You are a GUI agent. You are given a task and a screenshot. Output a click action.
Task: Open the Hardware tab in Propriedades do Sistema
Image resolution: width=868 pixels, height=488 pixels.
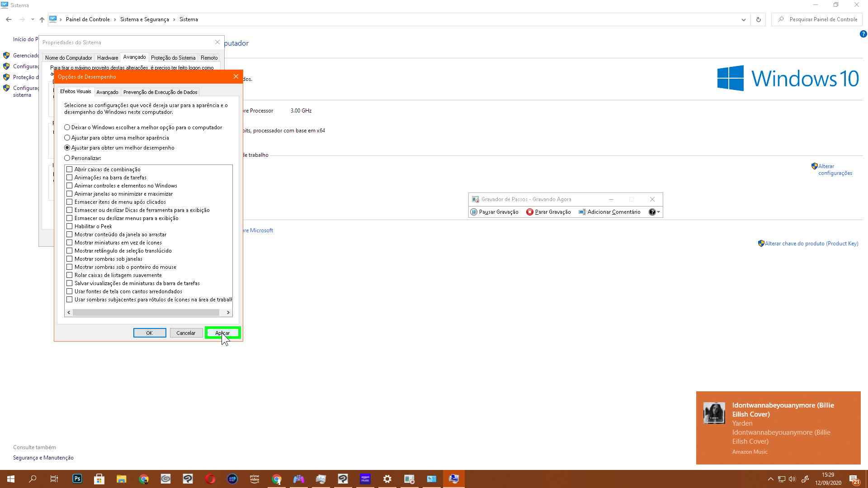coord(107,58)
